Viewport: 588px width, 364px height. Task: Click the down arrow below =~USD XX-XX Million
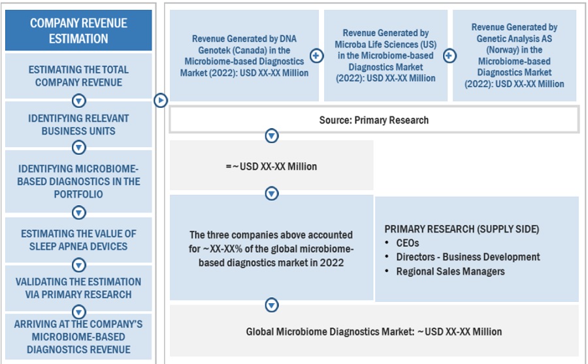click(272, 193)
